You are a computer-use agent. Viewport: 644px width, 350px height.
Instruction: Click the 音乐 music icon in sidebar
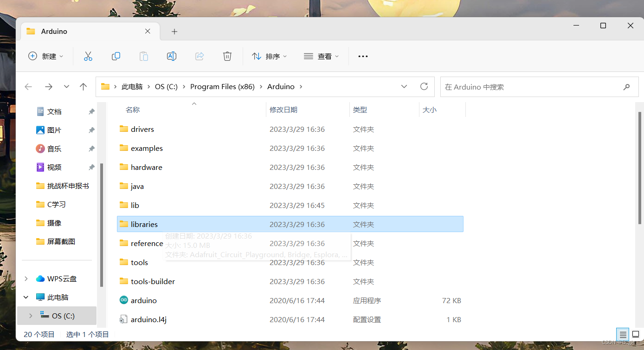coord(40,149)
